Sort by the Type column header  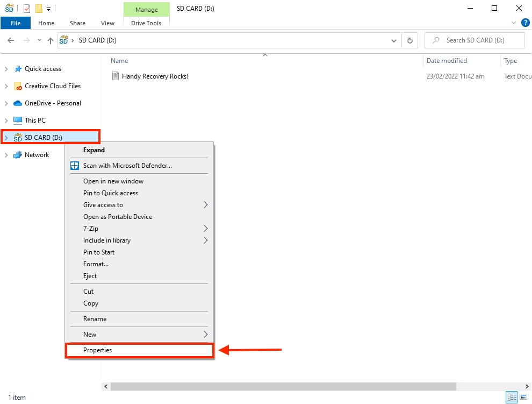[511, 60]
